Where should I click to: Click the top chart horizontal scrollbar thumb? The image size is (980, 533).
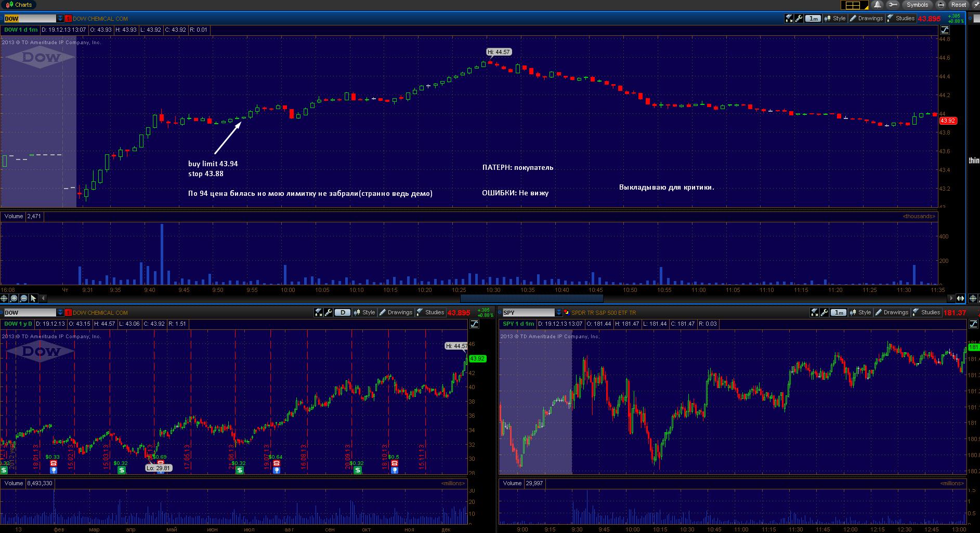point(531,299)
